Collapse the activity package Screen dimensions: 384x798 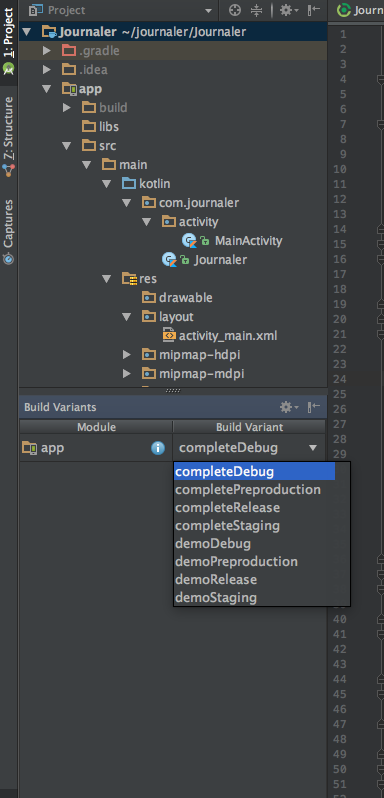pyautogui.click(x=146, y=222)
